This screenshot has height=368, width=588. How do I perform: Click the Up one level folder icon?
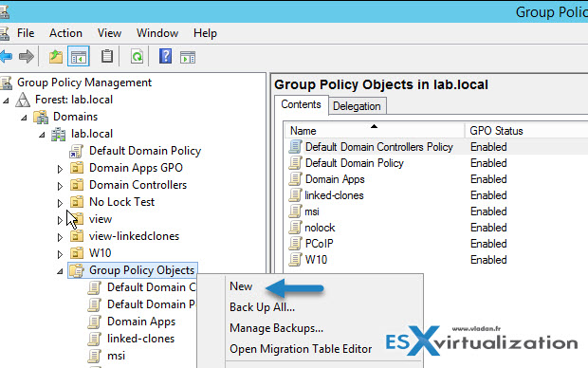tap(56, 57)
